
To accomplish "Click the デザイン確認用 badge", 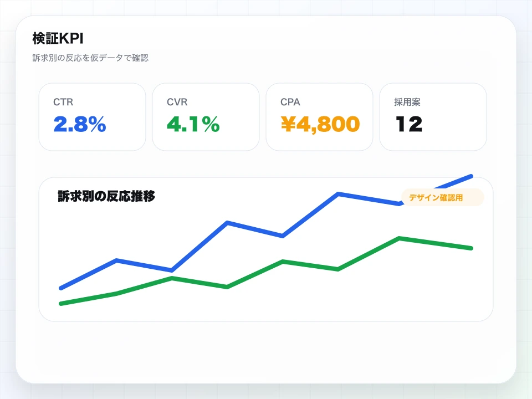I will (442, 197).
